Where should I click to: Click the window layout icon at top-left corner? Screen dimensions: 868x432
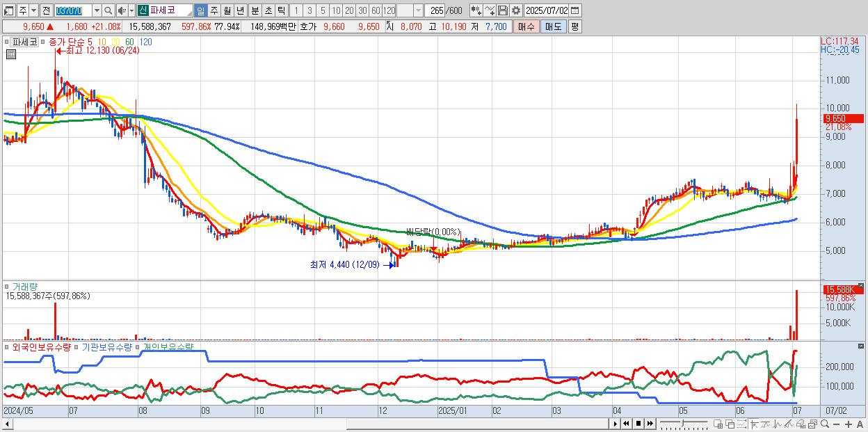coord(8,10)
